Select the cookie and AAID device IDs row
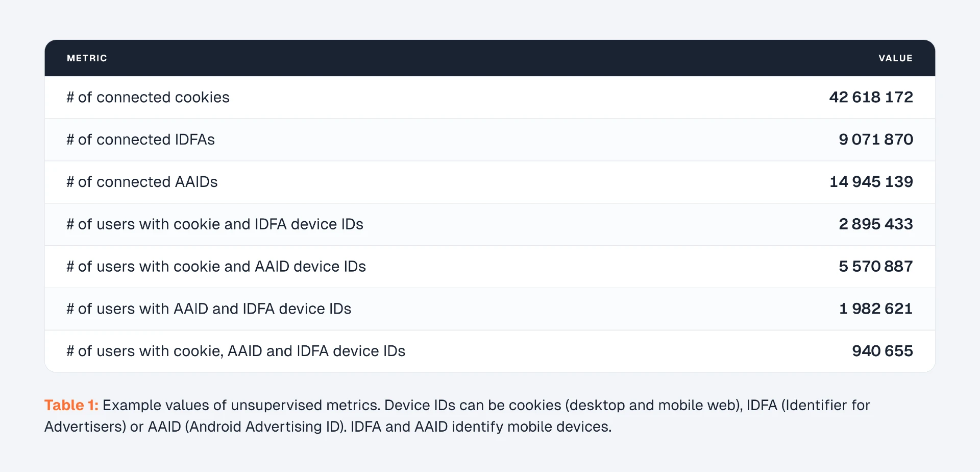 pos(490,267)
